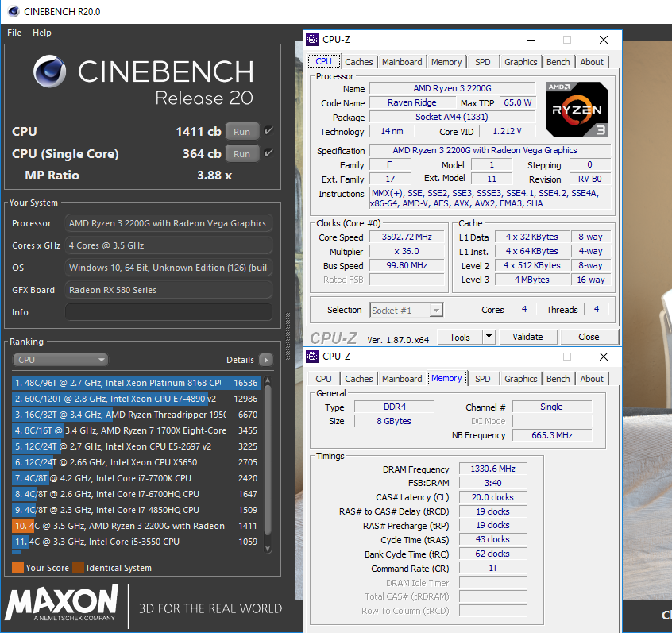672x633 pixels.
Task: Select CPU tab in top CPU-Z window
Action: pyautogui.click(x=324, y=61)
